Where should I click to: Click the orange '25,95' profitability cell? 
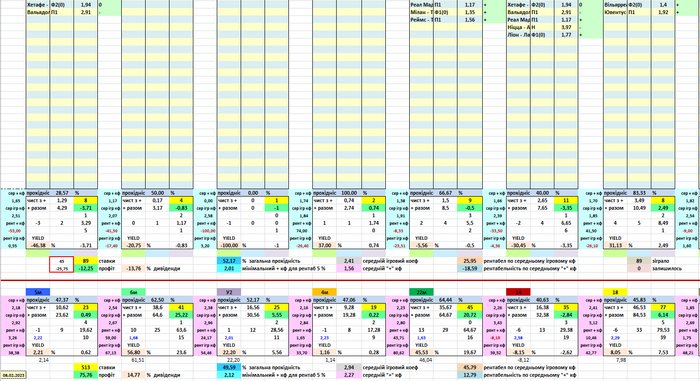click(470, 261)
